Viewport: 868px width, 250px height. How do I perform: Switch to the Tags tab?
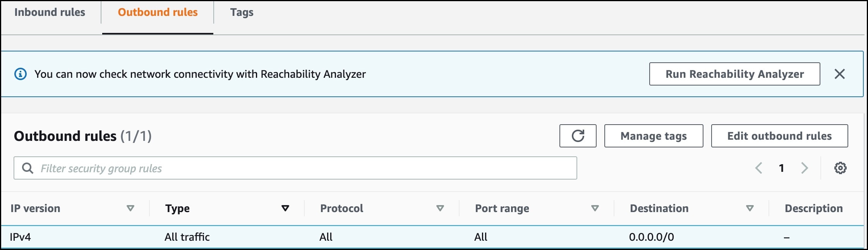(241, 12)
